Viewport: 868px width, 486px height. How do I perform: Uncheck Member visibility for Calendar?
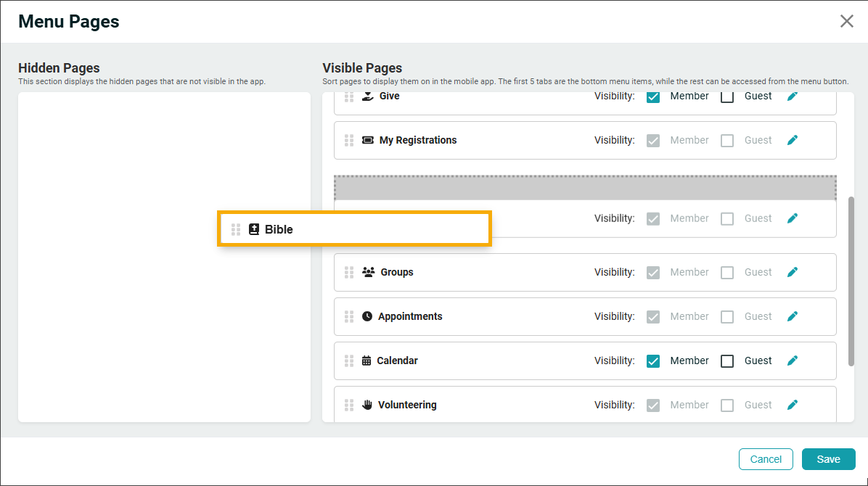(653, 361)
